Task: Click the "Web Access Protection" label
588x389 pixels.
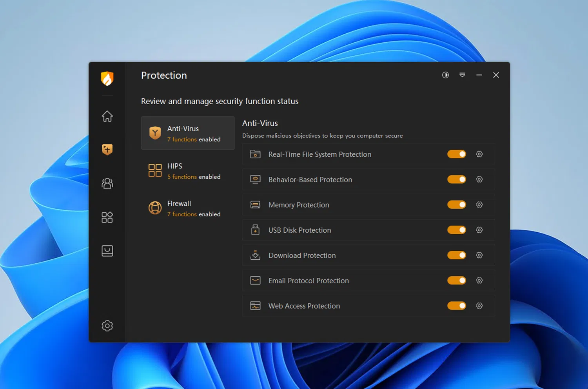Action: [x=304, y=306]
